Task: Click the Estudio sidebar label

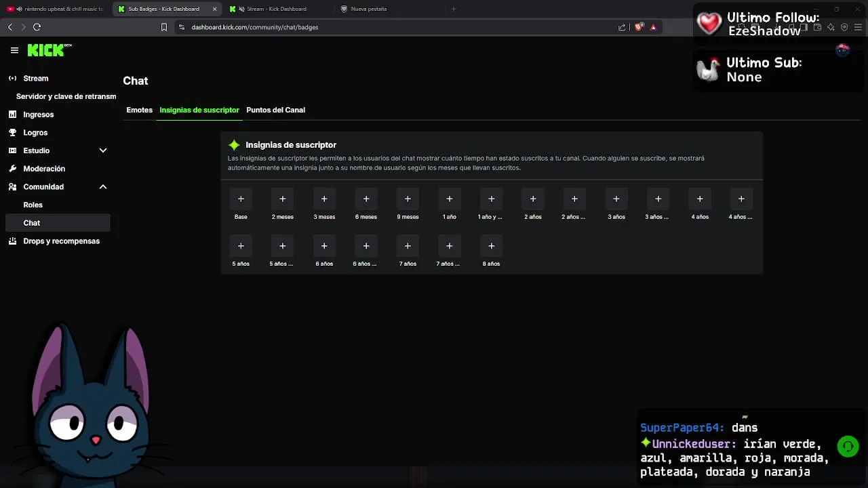Action: click(x=37, y=150)
